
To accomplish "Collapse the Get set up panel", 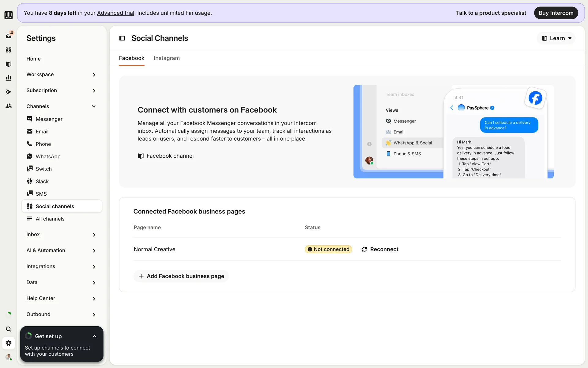I will [94, 336].
